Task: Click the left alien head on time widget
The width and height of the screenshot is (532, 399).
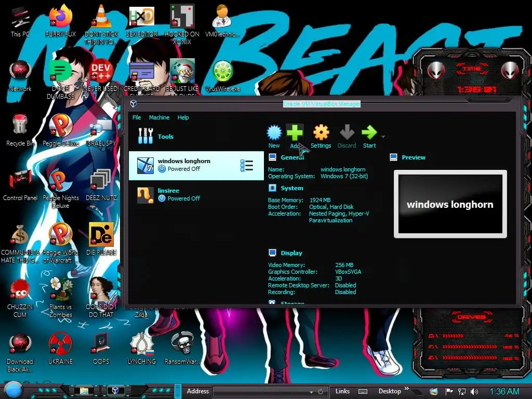Action: coord(436,70)
